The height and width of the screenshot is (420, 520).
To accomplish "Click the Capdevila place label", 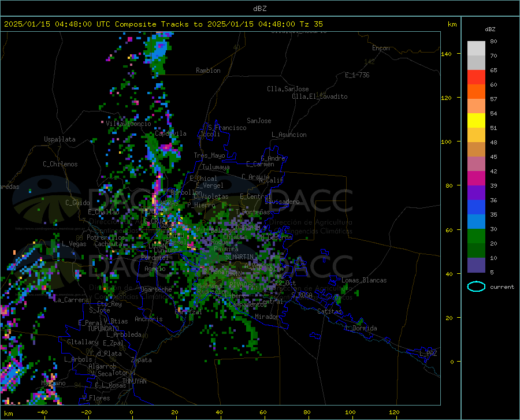I will pos(170,133).
